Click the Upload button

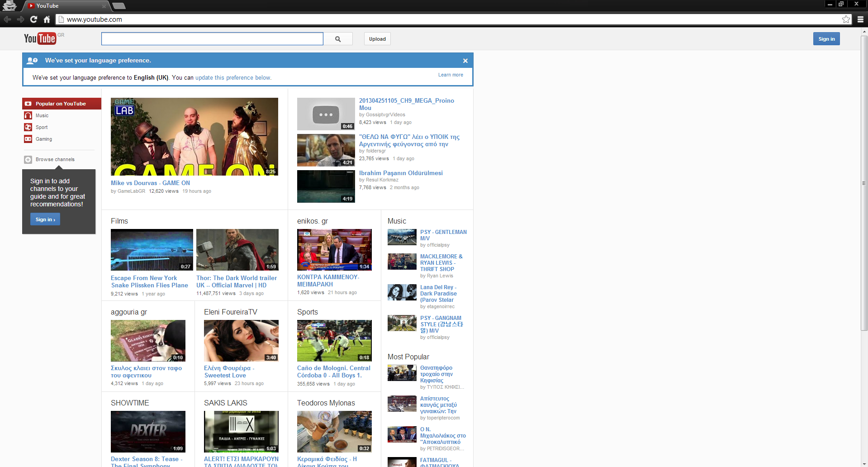pos(377,39)
